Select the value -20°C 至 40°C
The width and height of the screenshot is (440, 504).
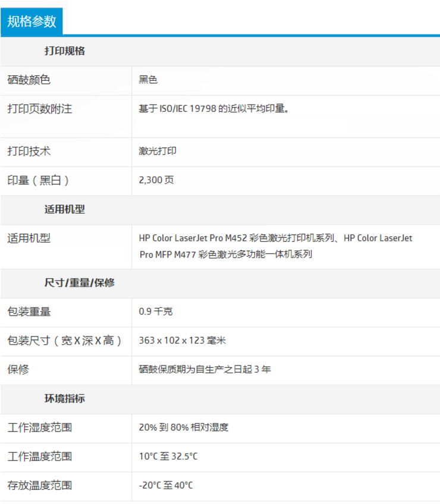pos(166,485)
